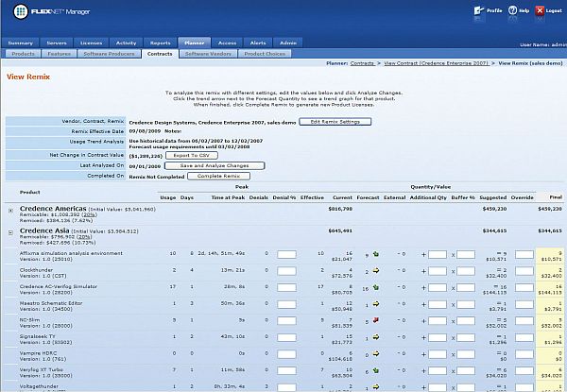The width and height of the screenshot is (567, 392).
Task: Click the Complete Remix button
Action: click(x=219, y=176)
